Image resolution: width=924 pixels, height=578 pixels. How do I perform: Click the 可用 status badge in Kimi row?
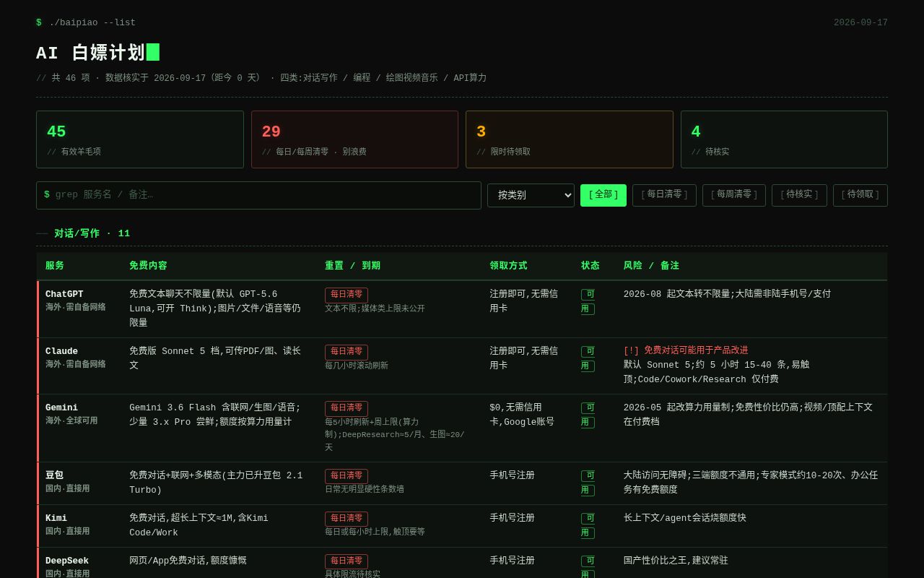click(588, 525)
